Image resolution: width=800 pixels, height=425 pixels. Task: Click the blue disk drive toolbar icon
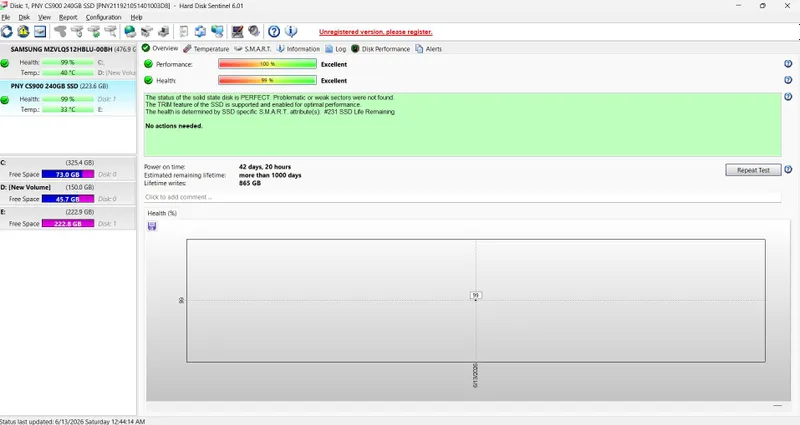[40, 32]
